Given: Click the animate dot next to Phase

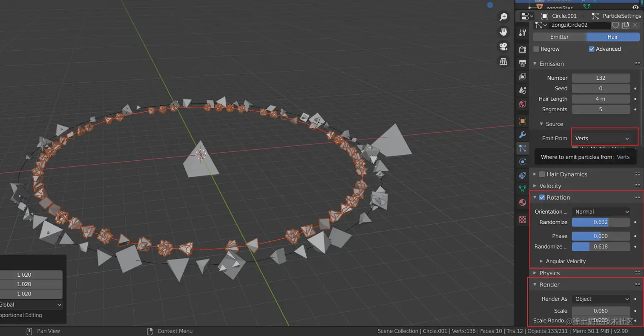Looking at the screenshot, I should 635,236.
